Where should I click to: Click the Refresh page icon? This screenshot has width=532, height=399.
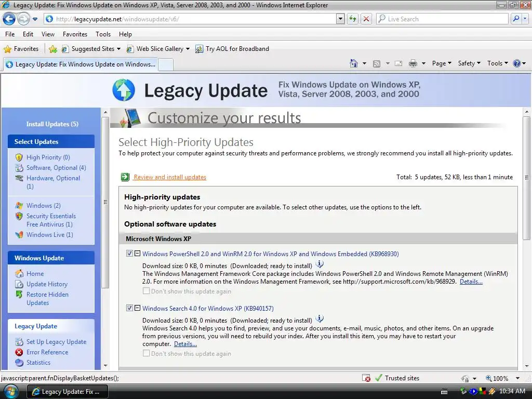[x=353, y=19]
